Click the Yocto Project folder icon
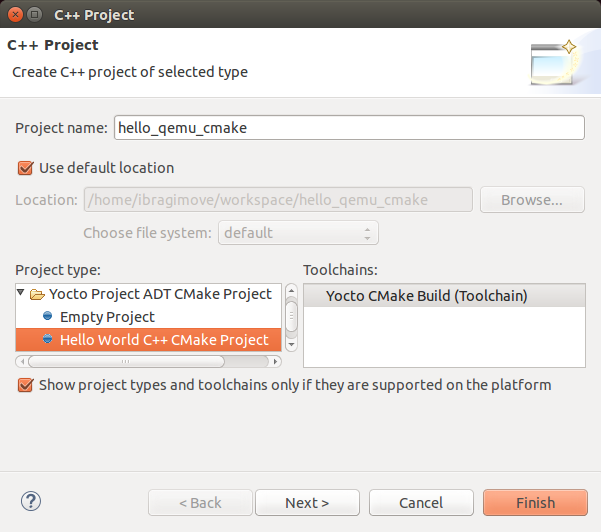Viewport: 601px width, 532px height. tap(37, 294)
